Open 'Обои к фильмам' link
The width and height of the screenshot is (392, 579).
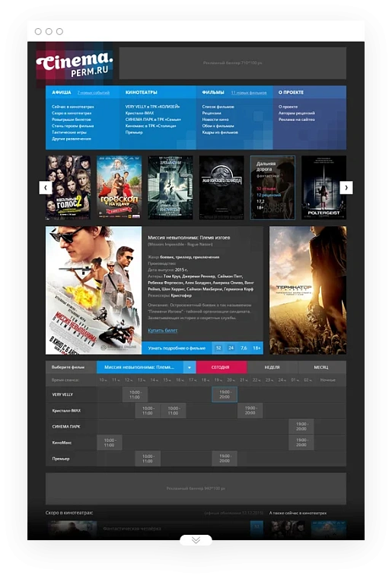coord(218,126)
